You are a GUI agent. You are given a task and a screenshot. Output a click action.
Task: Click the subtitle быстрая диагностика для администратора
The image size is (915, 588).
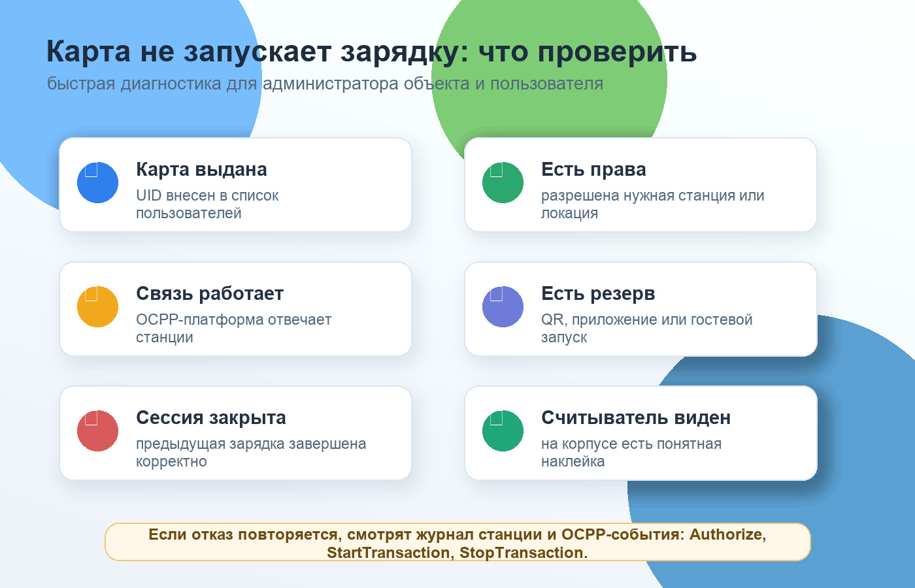click(325, 84)
